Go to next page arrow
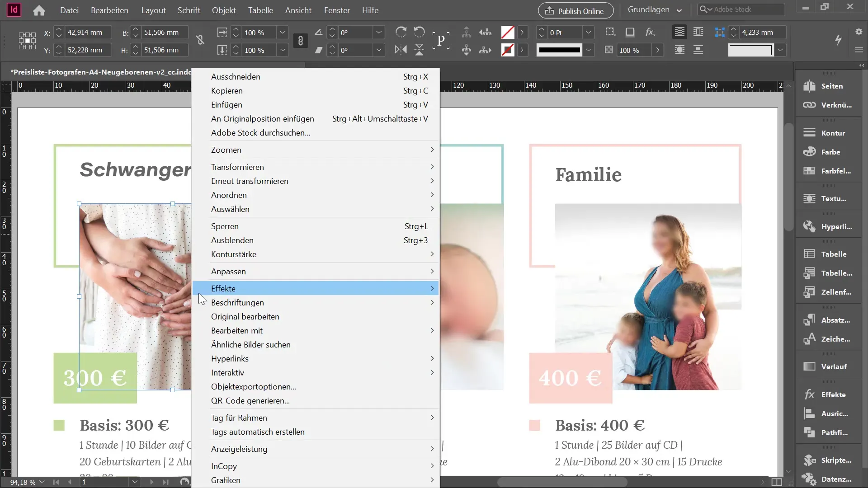The height and width of the screenshot is (488, 868). (x=151, y=482)
